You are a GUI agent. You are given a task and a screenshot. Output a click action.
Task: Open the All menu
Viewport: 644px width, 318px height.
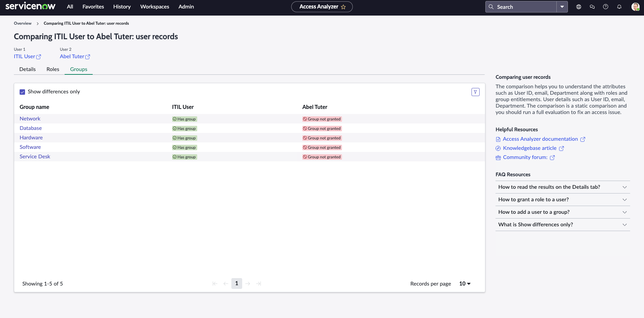tap(70, 7)
